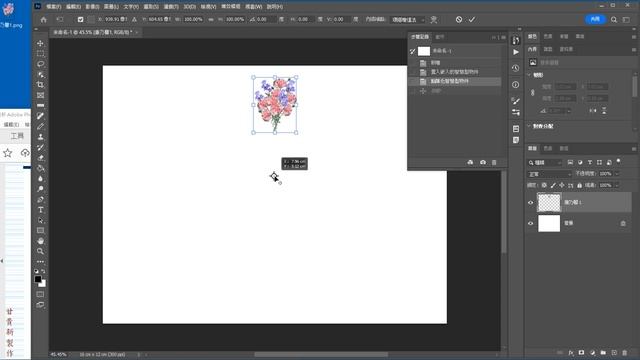The height and width of the screenshot is (360, 640).
Task: Open the 濾鏡(T) menu
Action: [171, 7]
